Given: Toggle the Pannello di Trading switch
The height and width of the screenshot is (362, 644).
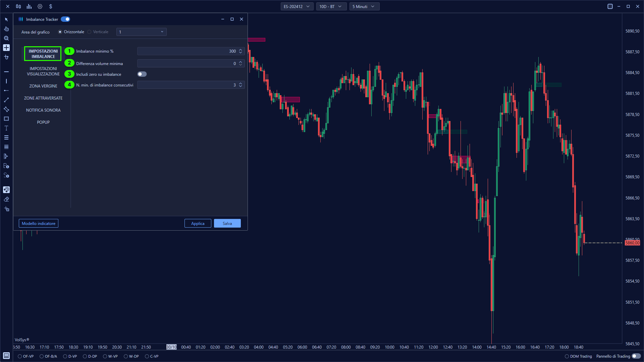Looking at the screenshot, I should click(x=636, y=356).
